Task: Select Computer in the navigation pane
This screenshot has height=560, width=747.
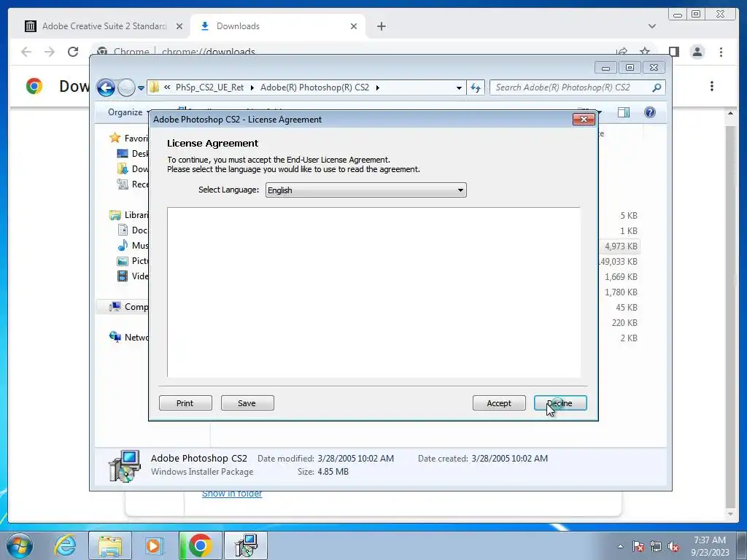Action: (128, 307)
